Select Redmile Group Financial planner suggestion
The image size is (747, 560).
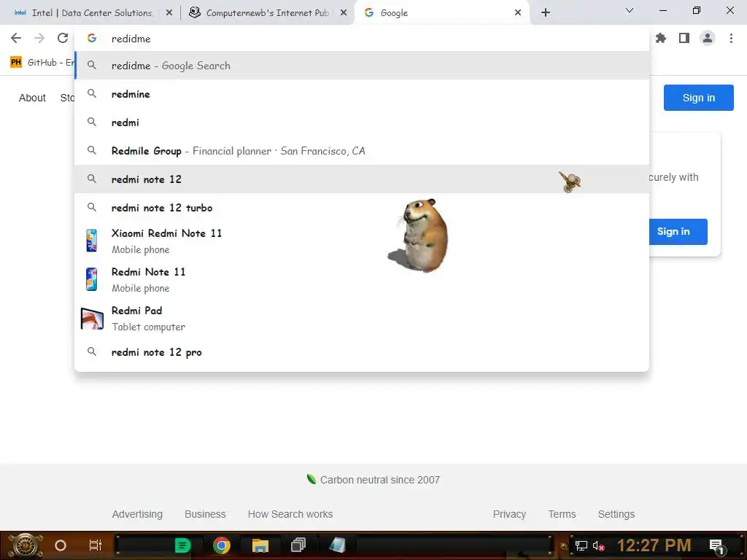coord(362,151)
